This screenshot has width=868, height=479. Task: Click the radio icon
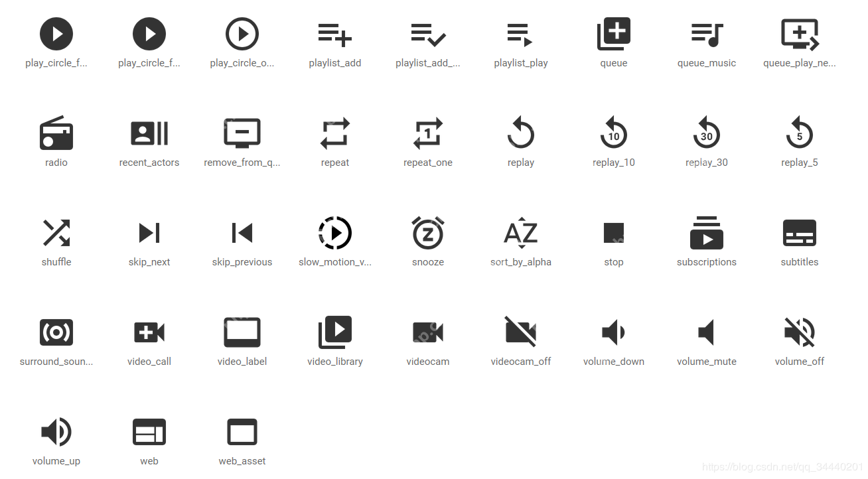coord(56,133)
